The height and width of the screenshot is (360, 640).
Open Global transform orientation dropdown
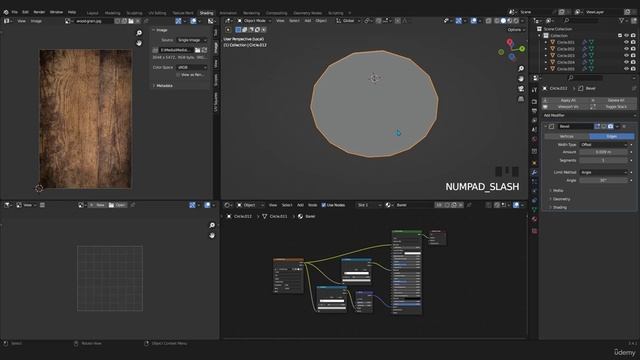[348, 20]
